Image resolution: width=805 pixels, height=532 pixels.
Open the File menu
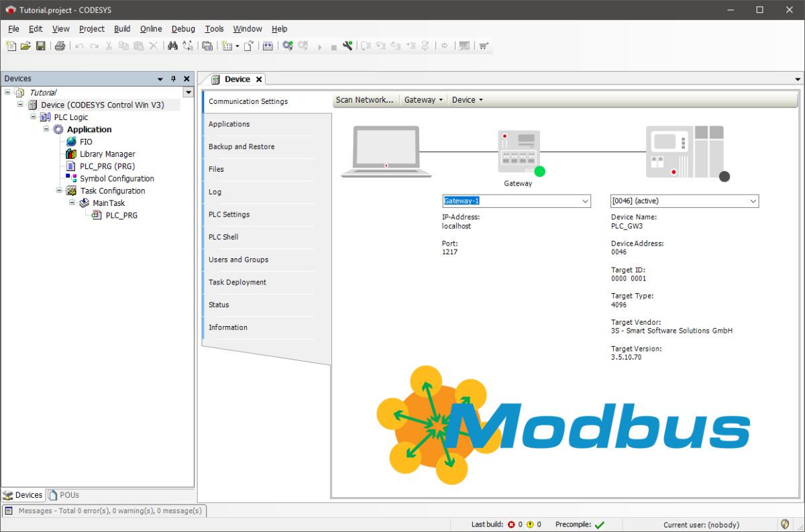[x=13, y=29]
